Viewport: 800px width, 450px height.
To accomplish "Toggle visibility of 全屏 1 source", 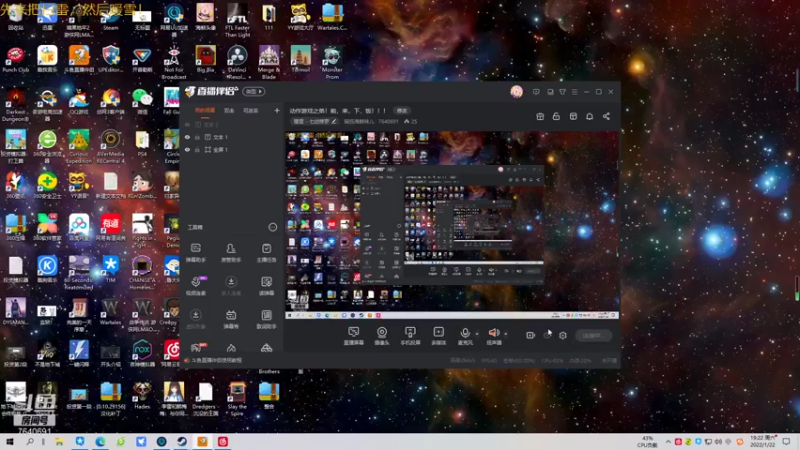I will pyautogui.click(x=187, y=150).
